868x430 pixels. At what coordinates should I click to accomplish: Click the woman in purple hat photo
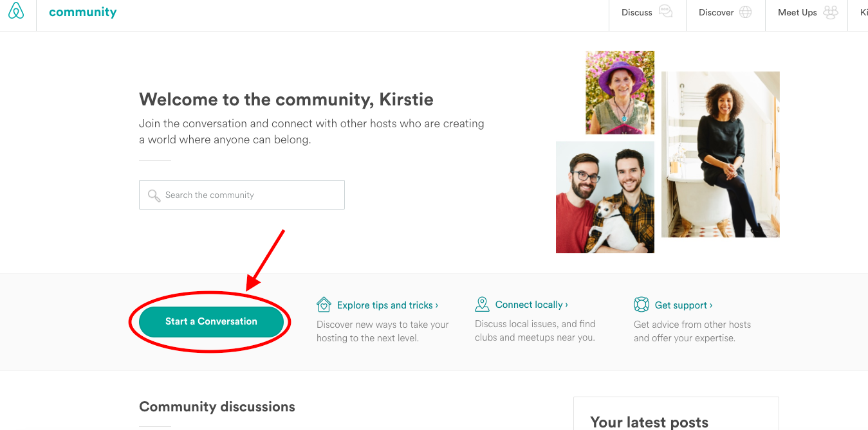[619, 92]
